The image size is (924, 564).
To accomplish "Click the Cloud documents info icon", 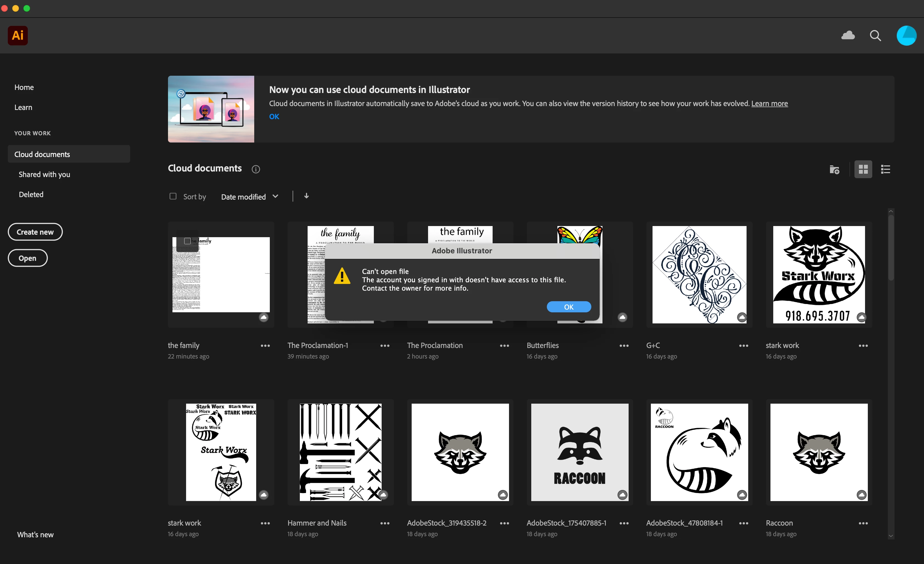I will (x=256, y=169).
